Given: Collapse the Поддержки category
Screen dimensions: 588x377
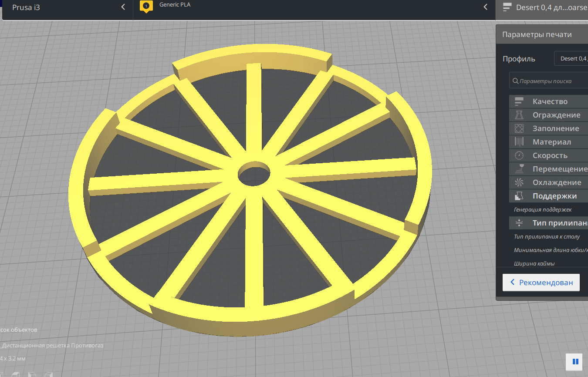Looking at the screenshot, I should (549, 196).
